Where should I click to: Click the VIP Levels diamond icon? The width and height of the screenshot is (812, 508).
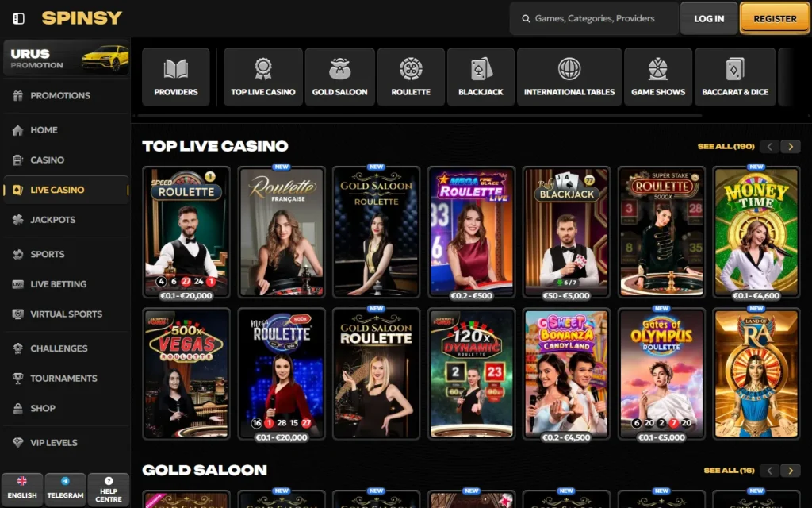coord(18,443)
